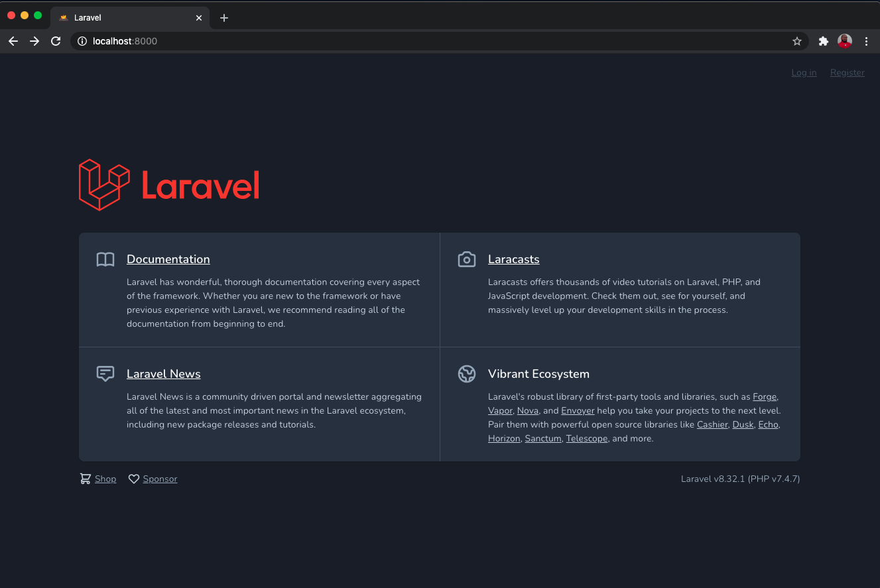This screenshot has height=588, width=880.
Task: Click the macOS green maximize button
Action: coord(38,15)
